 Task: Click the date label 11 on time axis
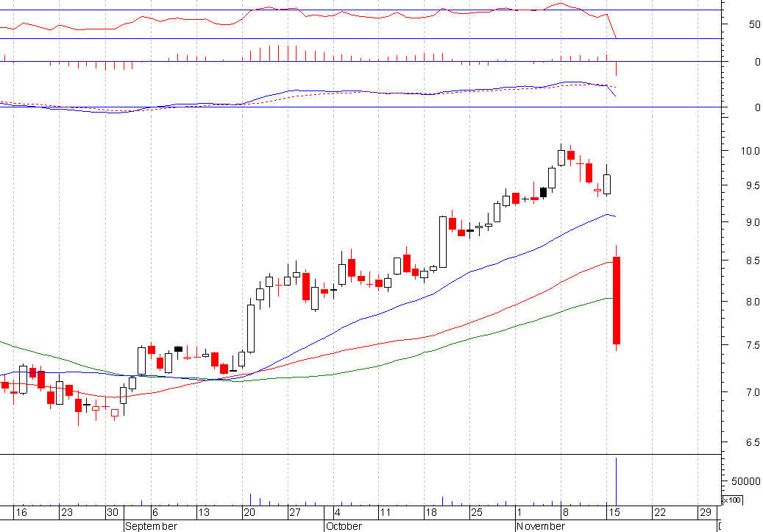click(386, 512)
